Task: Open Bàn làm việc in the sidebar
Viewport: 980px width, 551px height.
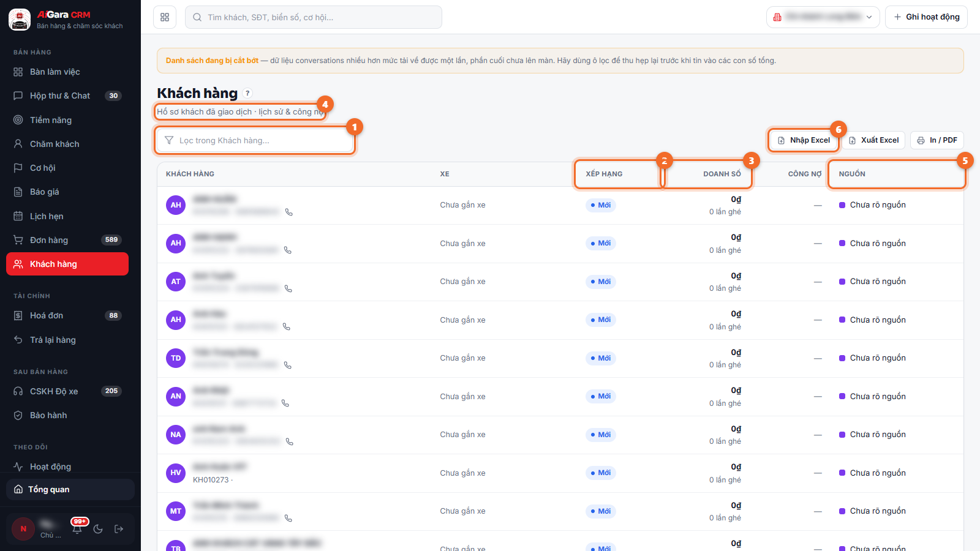Action: tap(67, 72)
